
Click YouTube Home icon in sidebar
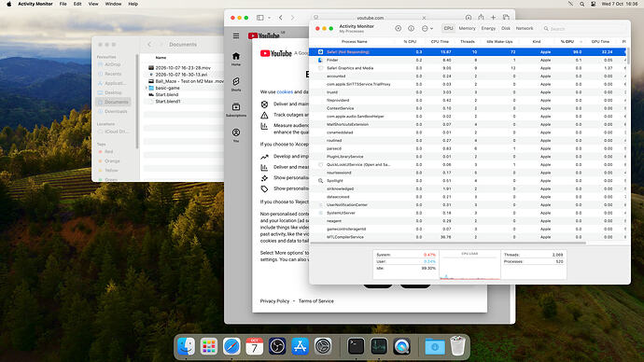236,59
